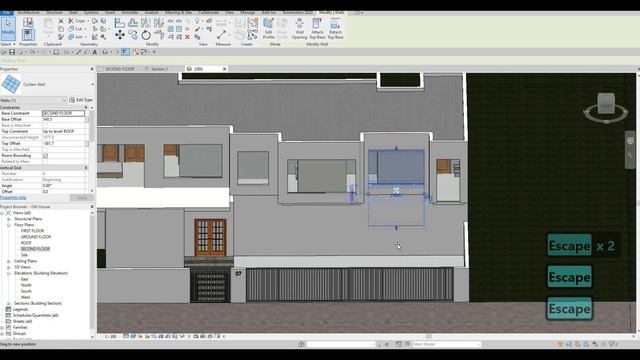Choose the Align tool in Modify panel
This screenshot has width=640, height=360.
pyautogui.click(x=119, y=22)
